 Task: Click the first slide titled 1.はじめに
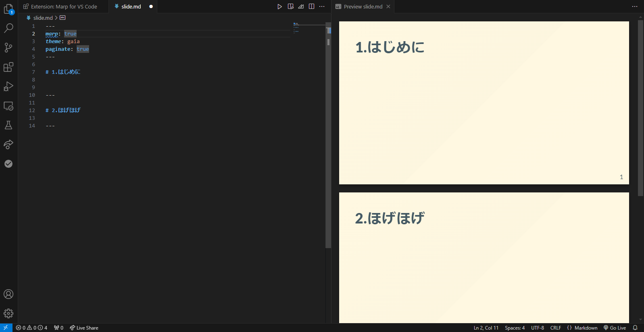pyautogui.click(x=484, y=103)
